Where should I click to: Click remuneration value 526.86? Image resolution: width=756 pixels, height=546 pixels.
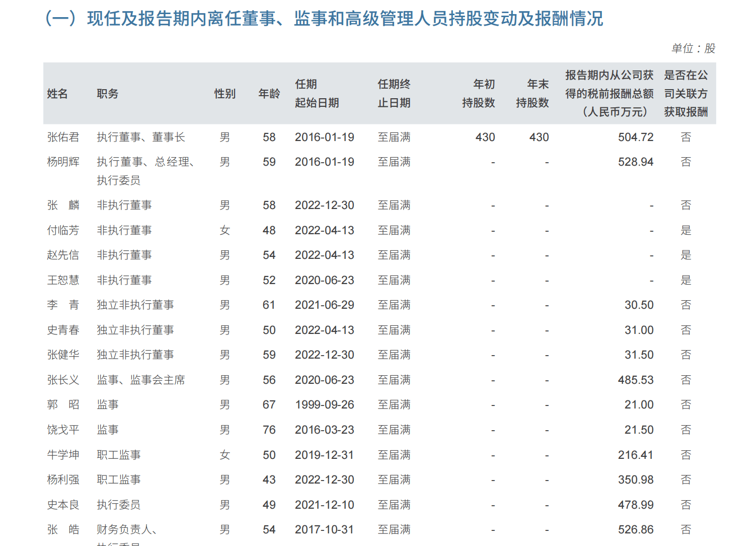[636, 529]
